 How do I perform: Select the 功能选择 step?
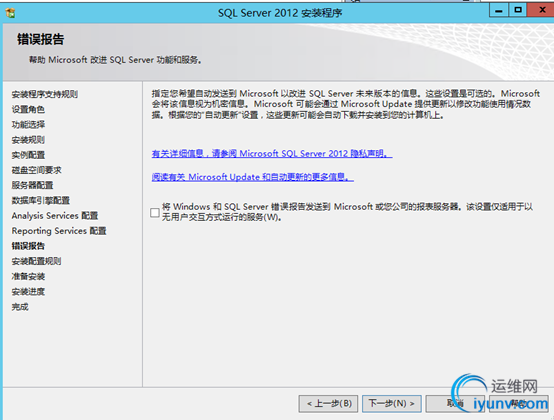[x=28, y=125]
